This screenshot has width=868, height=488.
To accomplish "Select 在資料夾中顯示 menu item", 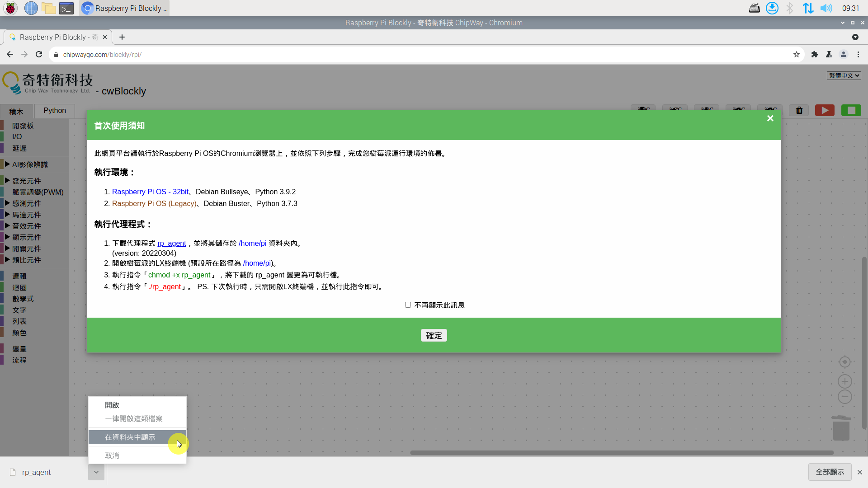I will point(130,437).
